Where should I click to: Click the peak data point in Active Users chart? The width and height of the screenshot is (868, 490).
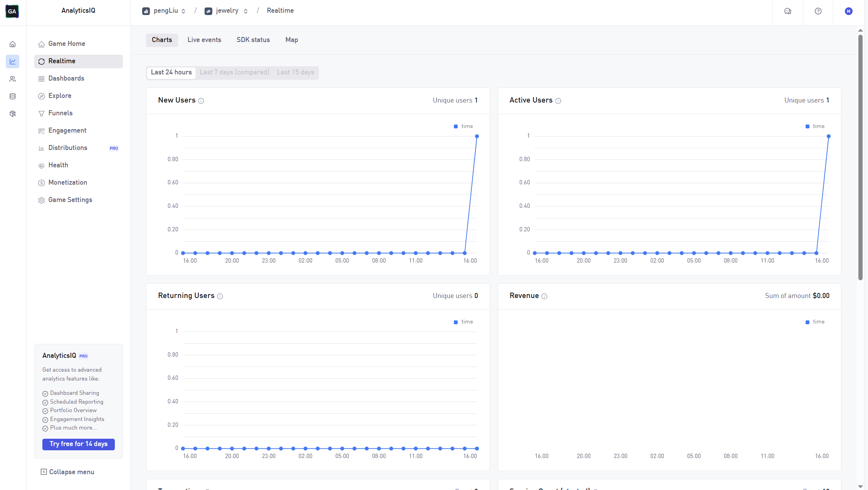point(829,136)
